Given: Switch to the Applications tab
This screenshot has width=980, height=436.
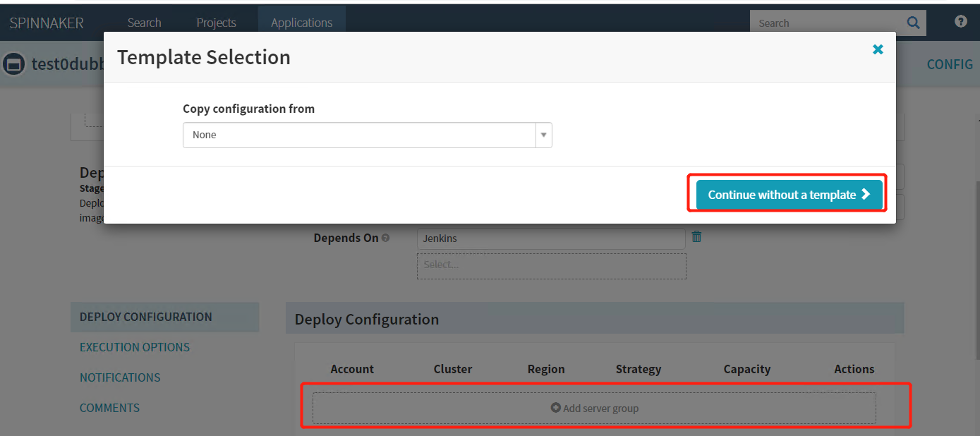Looking at the screenshot, I should (301, 23).
